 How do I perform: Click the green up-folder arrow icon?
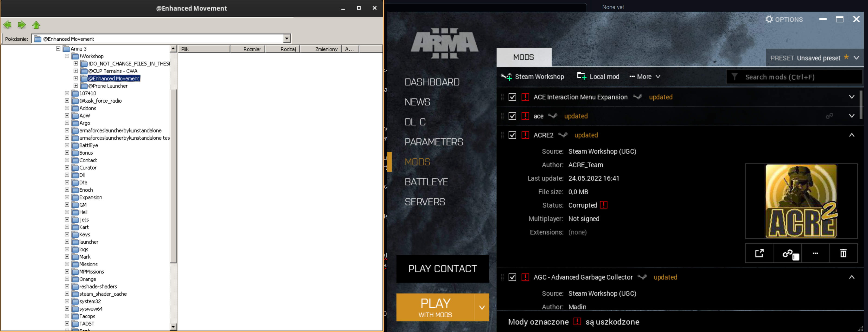tap(36, 25)
